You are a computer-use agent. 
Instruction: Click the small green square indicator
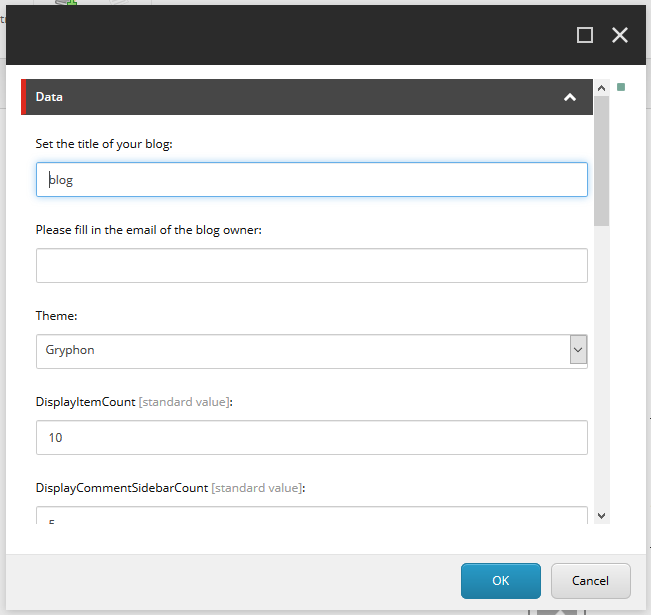pyautogui.click(x=621, y=87)
